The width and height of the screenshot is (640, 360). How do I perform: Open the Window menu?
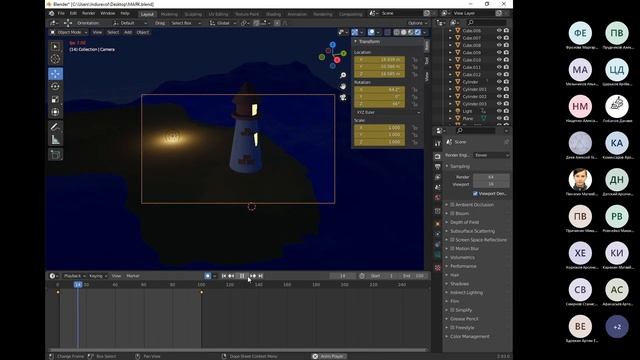point(108,13)
